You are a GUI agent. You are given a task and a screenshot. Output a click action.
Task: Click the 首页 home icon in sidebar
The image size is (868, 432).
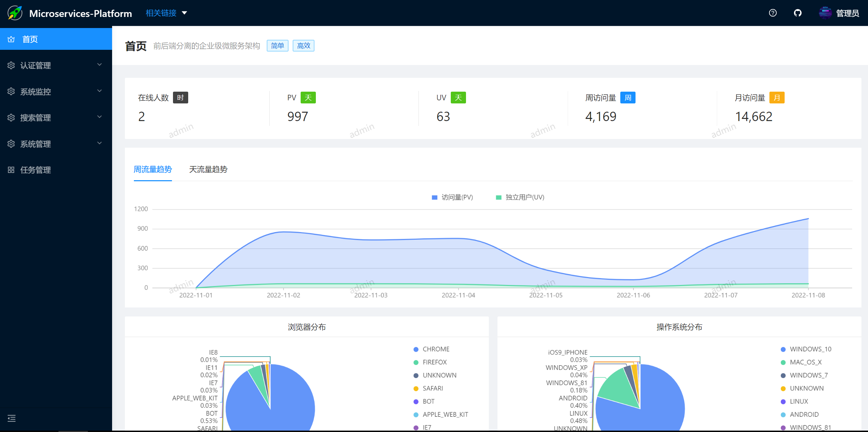(11, 39)
